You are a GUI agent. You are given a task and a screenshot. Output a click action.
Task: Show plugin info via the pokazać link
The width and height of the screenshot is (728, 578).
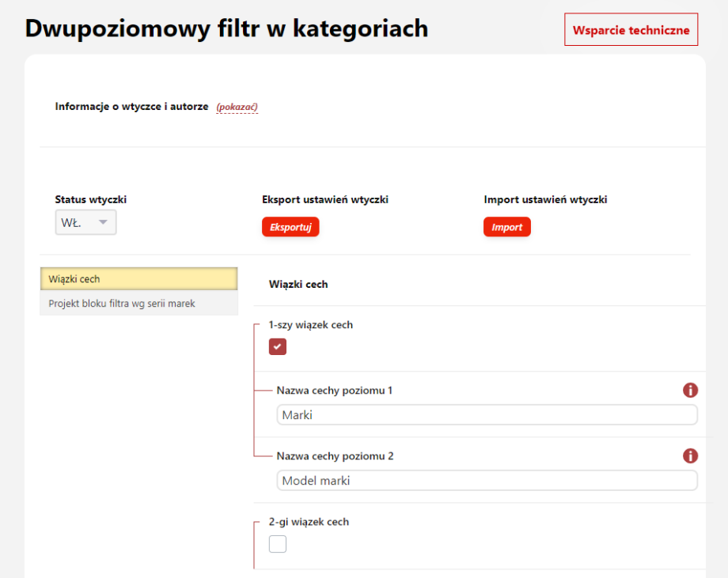tap(237, 107)
